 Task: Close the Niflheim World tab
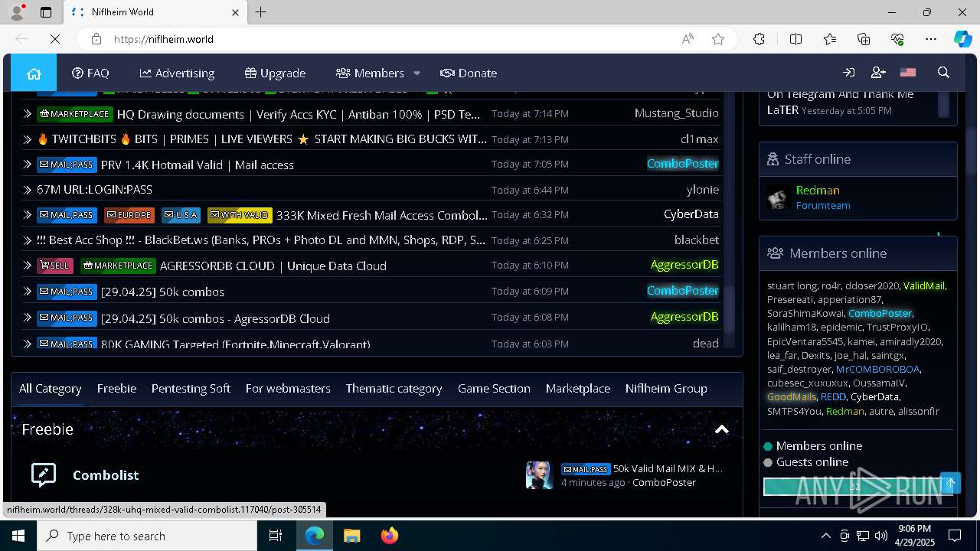tap(236, 12)
